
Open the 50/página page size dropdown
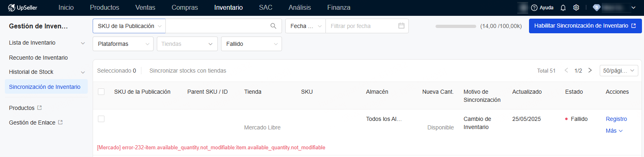tap(619, 71)
